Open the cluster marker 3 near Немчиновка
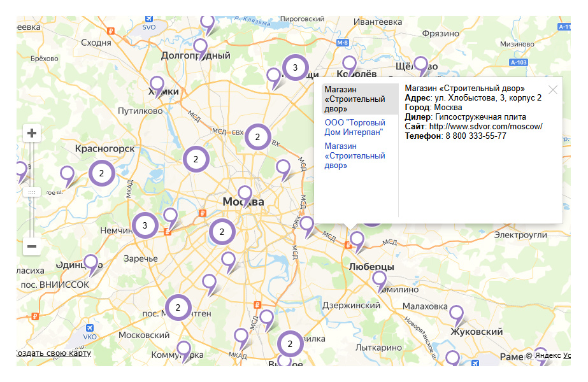The width and height of the screenshot is (588, 382). click(145, 225)
